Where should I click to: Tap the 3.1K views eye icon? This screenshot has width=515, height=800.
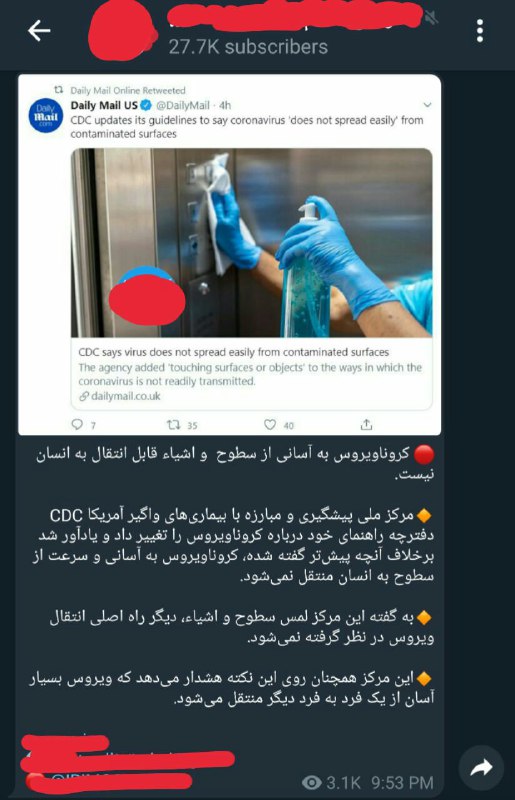311,782
